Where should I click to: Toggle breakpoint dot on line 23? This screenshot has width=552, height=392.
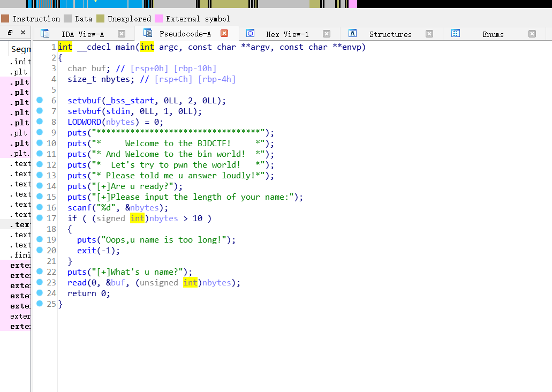click(x=40, y=282)
